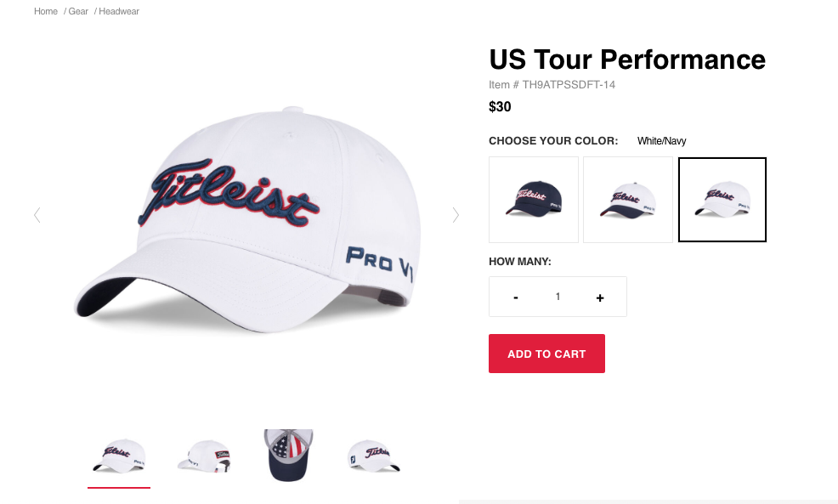View the side FJ logo hat thumbnail
The image size is (838, 504).
374,456
